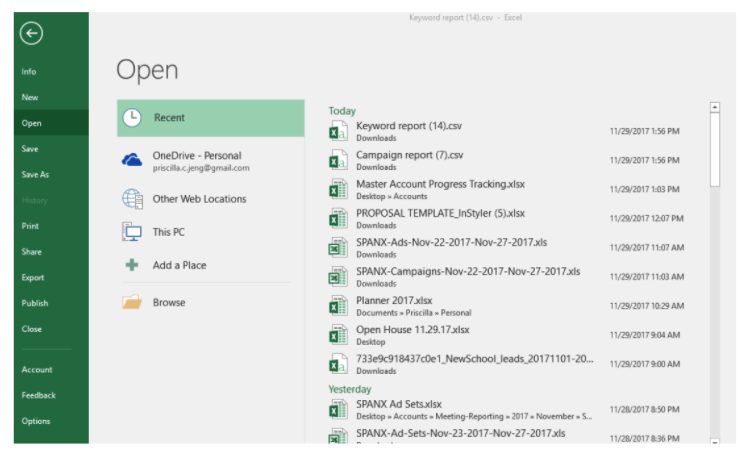Click the SPANX-Ads xls file icon
This screenshot has width=745, height=471.
click(338, 248)
